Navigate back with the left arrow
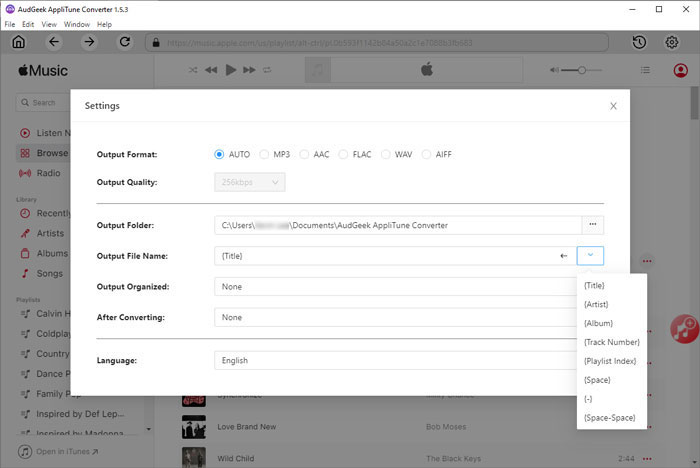Image resolution: width=700 pixels, height=468 pixels. pos(54,42)
